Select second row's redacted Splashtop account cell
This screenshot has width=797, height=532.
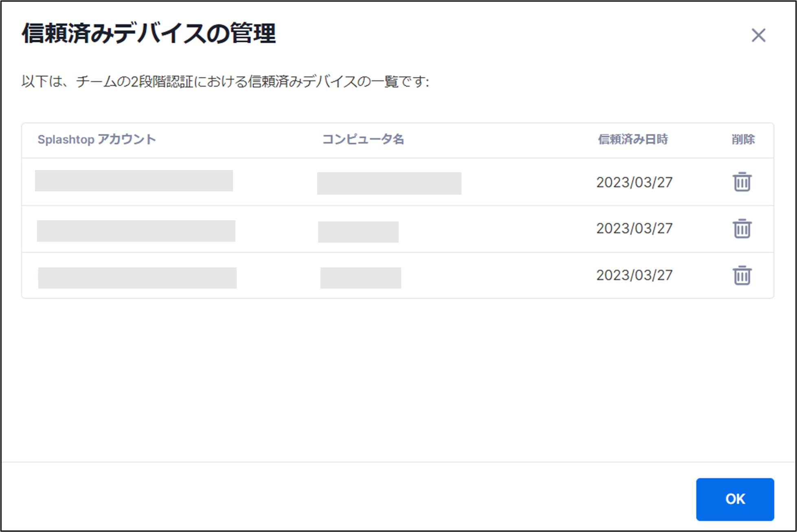coord(136,231)
